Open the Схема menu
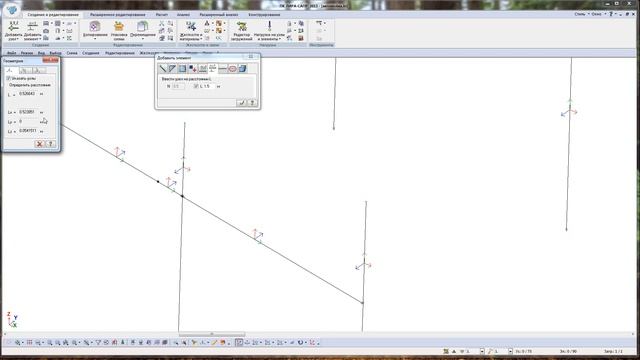 pos(72,53)
